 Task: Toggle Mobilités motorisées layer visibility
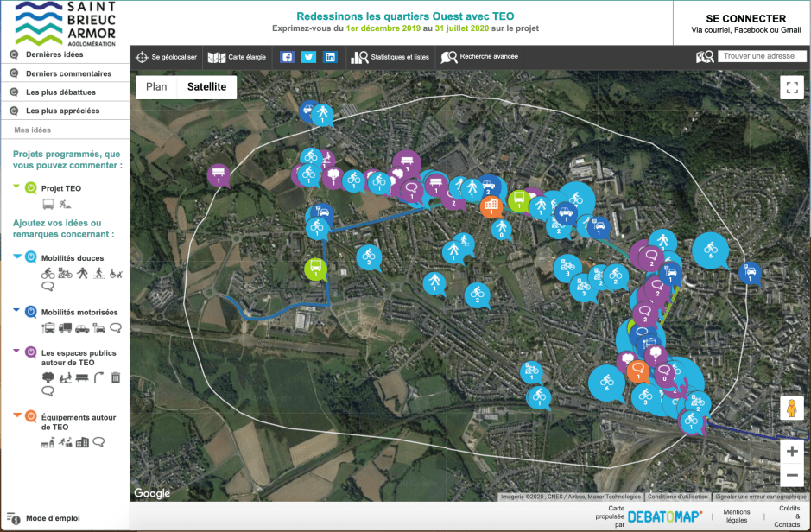[30, 312]
